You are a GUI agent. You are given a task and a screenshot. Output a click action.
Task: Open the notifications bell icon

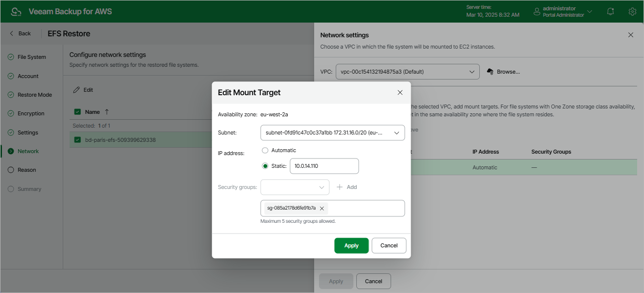pyautogui.click(x=610, y=11)
